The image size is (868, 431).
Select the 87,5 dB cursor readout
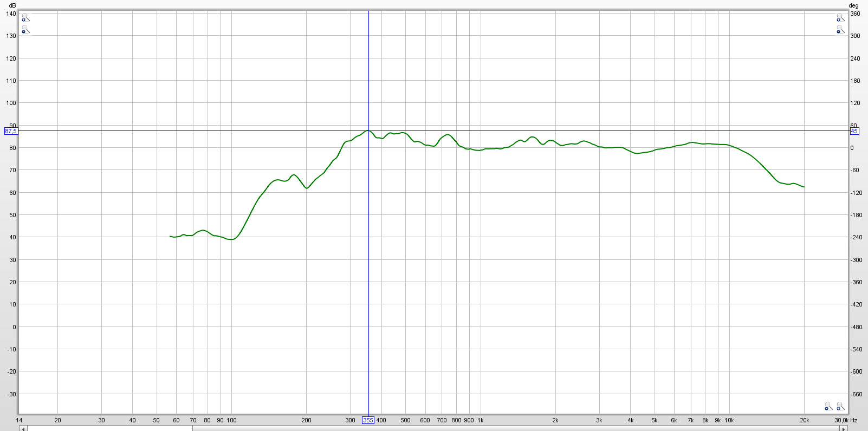click(x=11, y=131)
